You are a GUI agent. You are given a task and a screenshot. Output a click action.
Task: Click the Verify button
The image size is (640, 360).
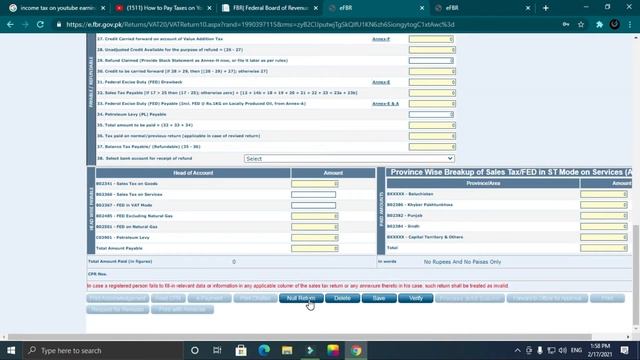coord(416,298)
